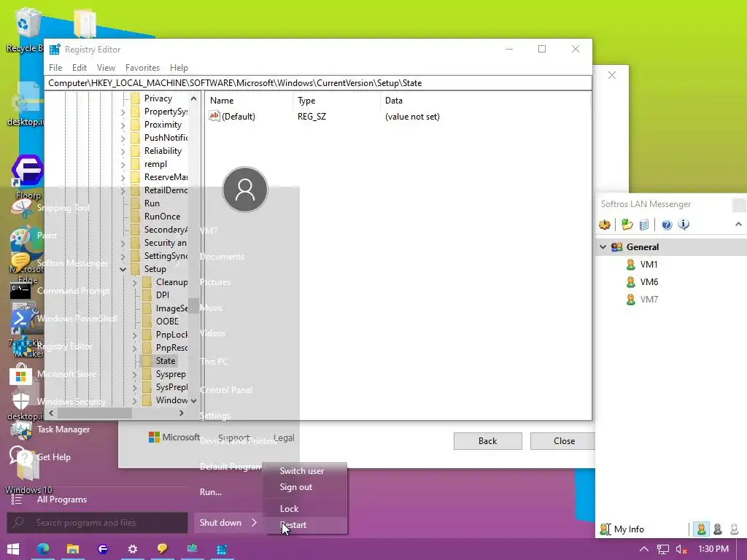Screen dimensions: 747x560
Task: Collapse Softros toolbar with up chevron
Action: click(738, 225)
